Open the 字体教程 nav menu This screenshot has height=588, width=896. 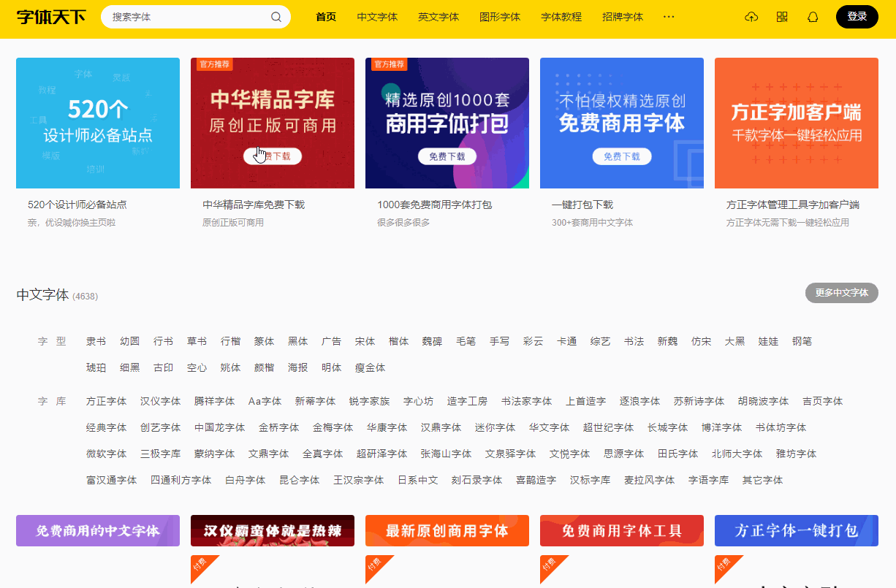tap(561, 17)
